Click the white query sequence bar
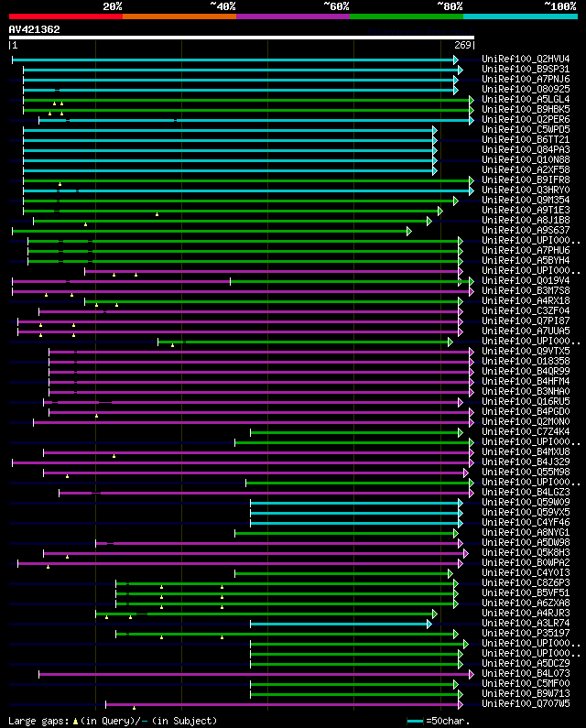The height and width of the screenshot is (728, 586). [242, 38]
